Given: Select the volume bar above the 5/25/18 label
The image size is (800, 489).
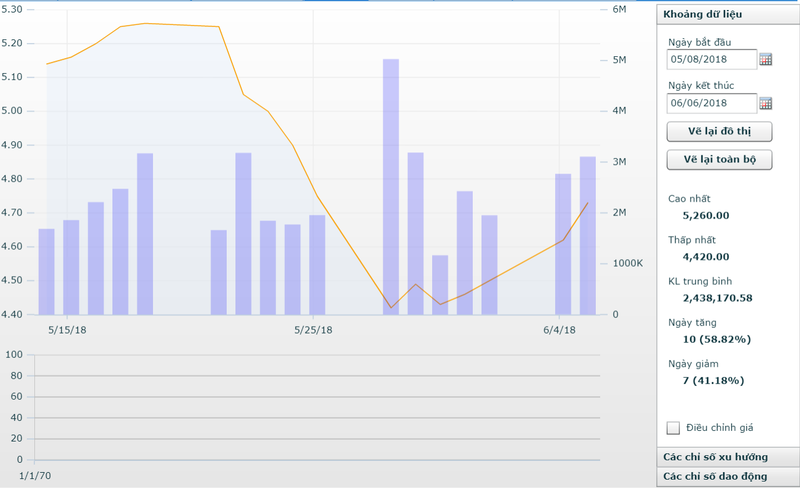Looking at the screenshot, I should 317,265.
